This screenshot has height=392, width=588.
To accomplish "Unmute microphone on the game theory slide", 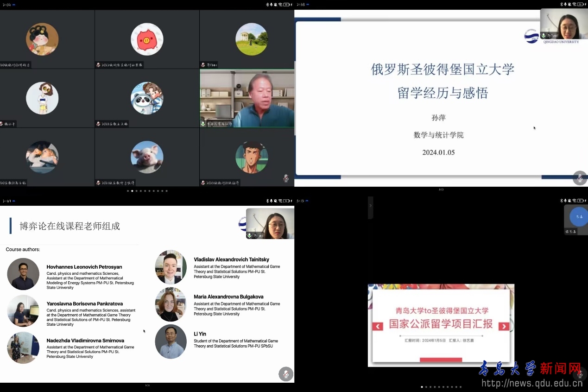I will 286,374.
